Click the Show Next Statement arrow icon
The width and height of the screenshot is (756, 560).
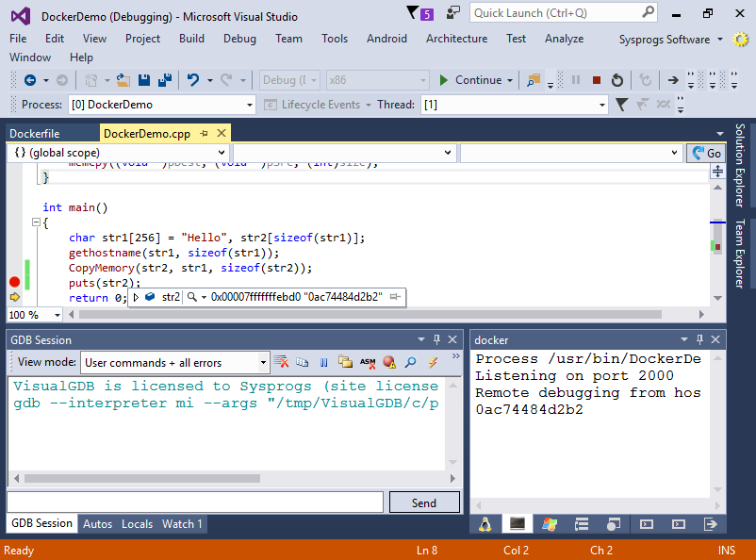tap(673, 80)
